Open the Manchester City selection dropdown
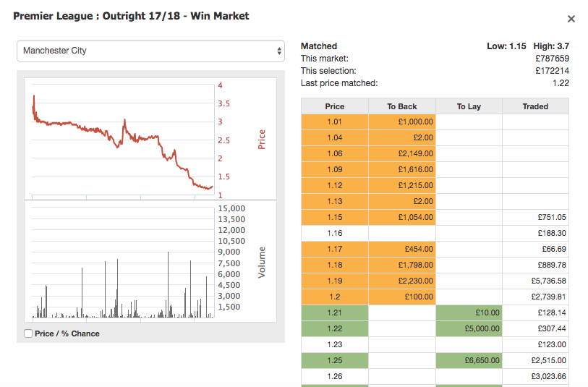 click(x=150, y=51)
